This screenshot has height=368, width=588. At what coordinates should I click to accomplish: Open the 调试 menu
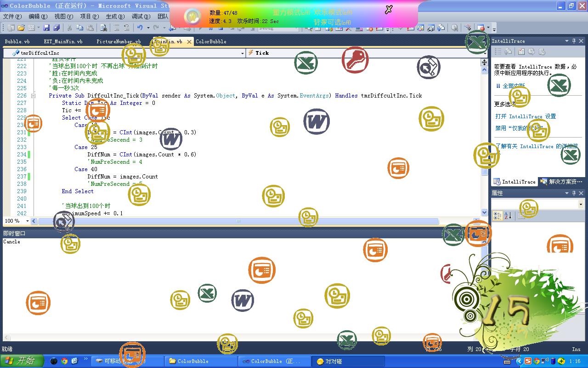[141, 16]
